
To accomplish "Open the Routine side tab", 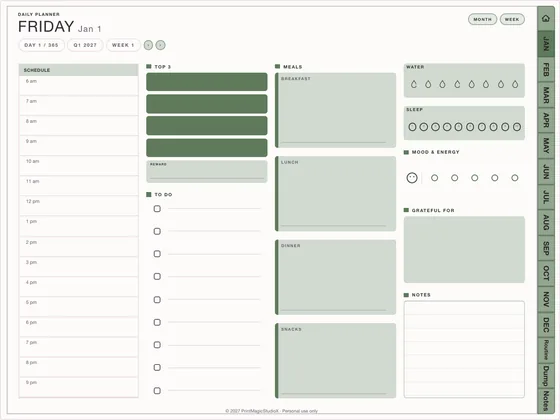I will click(x=546, y=350).
